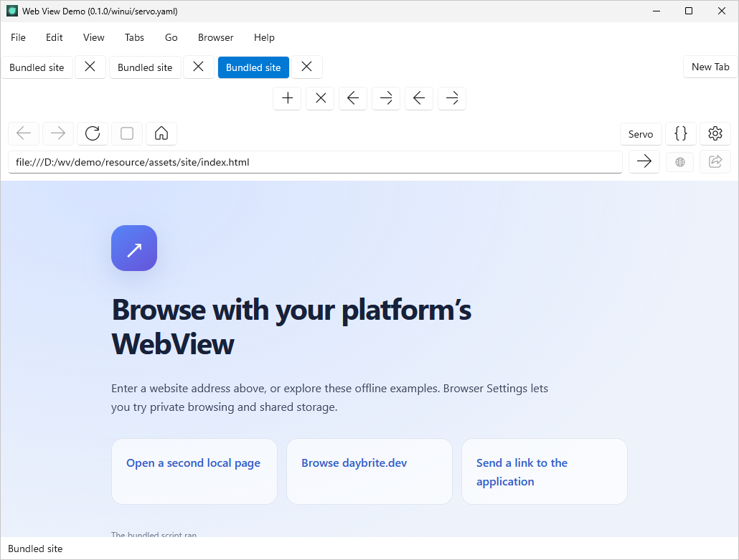Open the Help menu

coord(264,38)
